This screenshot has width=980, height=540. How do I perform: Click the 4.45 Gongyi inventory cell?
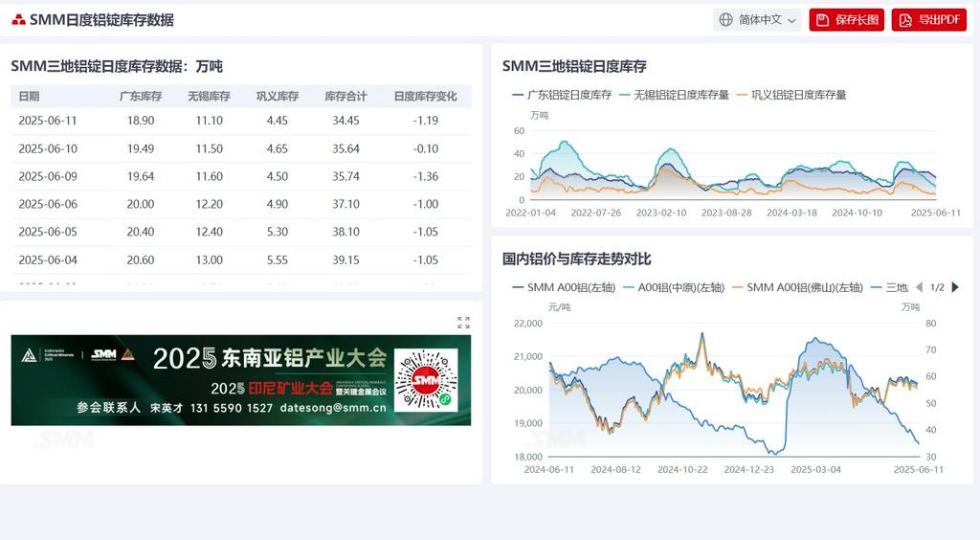click(278, 121)
